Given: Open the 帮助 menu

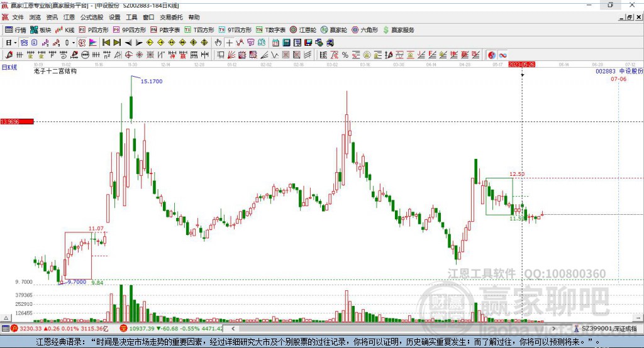Looking at the screenshot, I should click(194, 17).
